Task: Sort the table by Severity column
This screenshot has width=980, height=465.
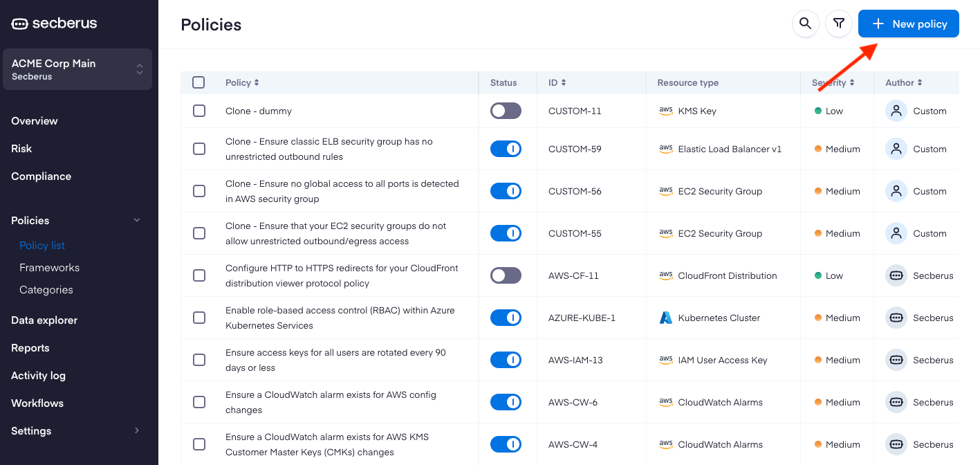Action: (833, 82)
